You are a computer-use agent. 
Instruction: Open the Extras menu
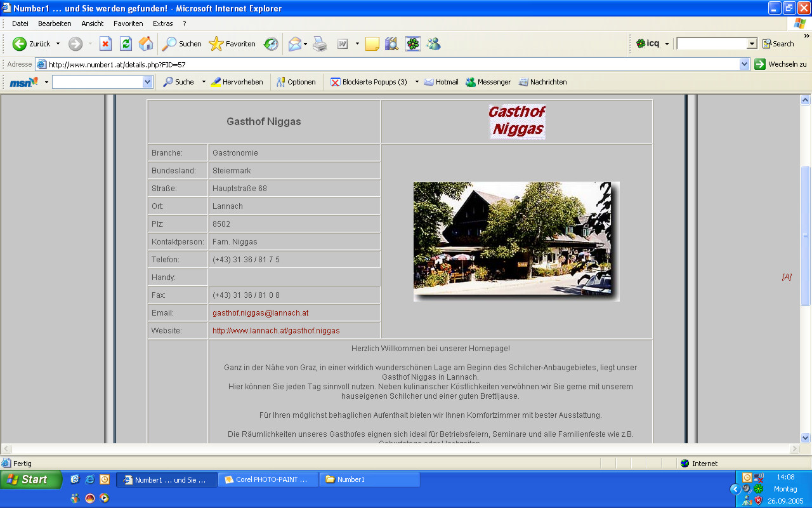(162, 23)
